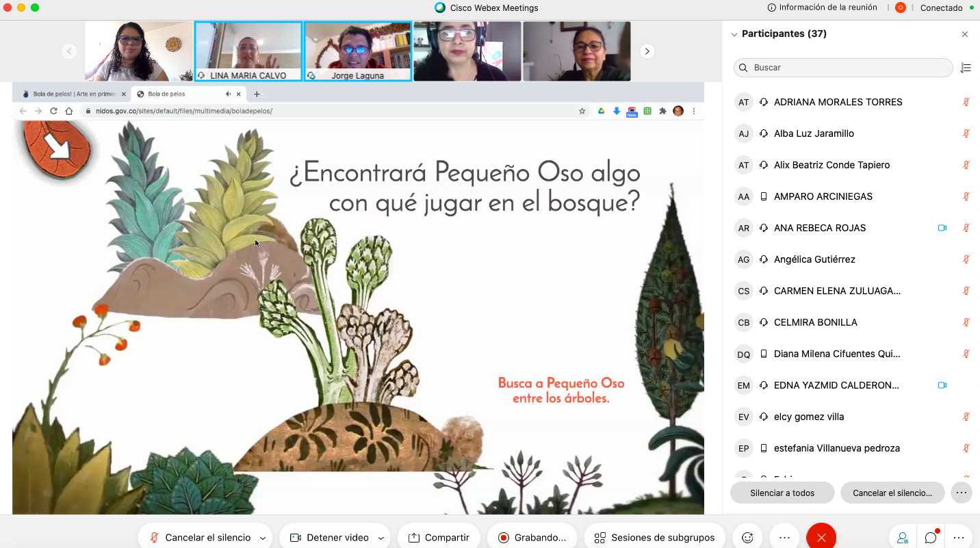The image size is (980, 548).
Task: Click the browser profile avatar
Action: (x=678, y=111)
